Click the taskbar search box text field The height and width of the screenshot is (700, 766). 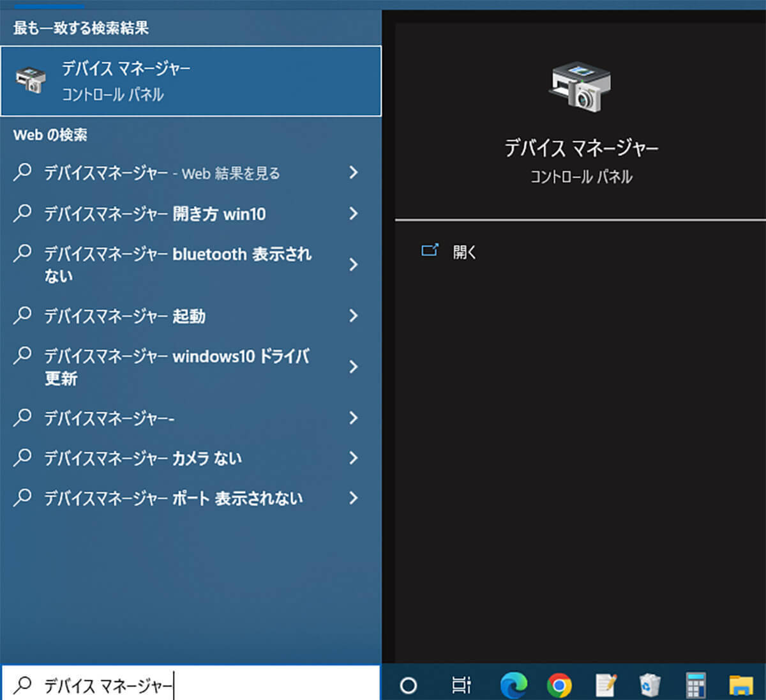pos(191,685)
